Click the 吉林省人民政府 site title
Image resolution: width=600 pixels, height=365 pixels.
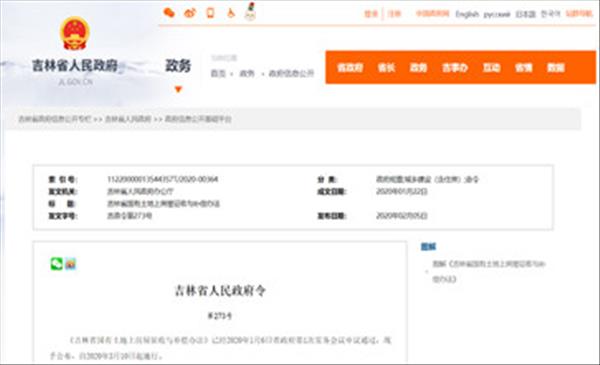tap(75, 65)
